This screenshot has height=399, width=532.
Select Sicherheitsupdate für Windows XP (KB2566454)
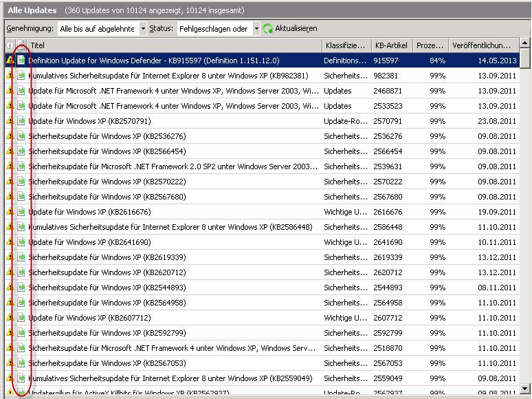(107, 151)
